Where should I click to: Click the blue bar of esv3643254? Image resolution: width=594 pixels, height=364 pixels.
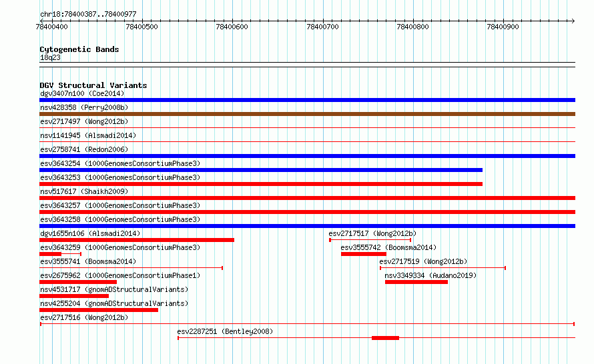tap(261, 170)
